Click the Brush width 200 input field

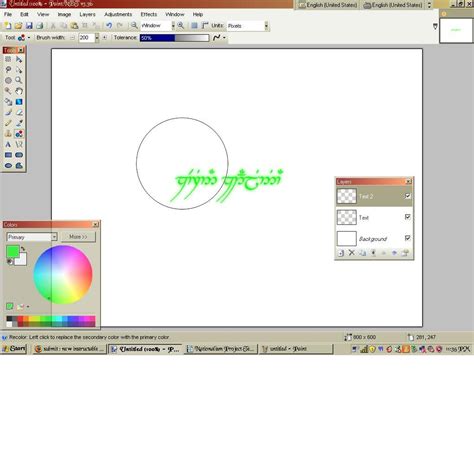coord(86,38)
